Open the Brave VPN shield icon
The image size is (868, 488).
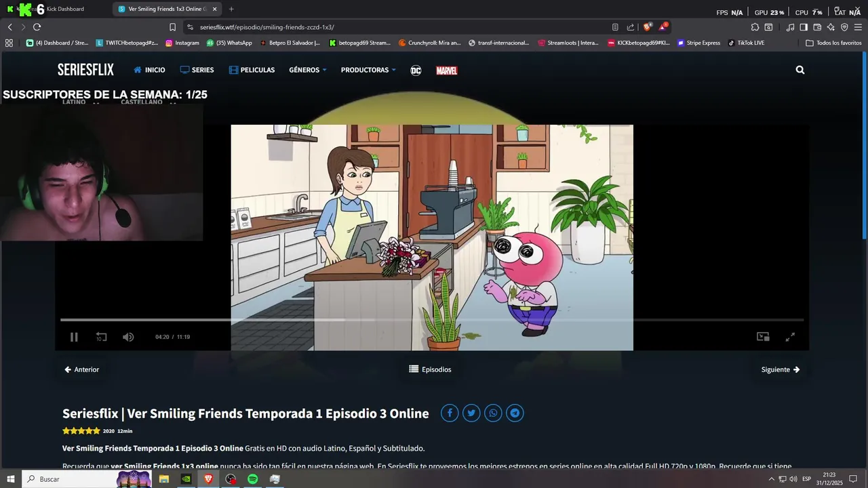pos(844,27)
